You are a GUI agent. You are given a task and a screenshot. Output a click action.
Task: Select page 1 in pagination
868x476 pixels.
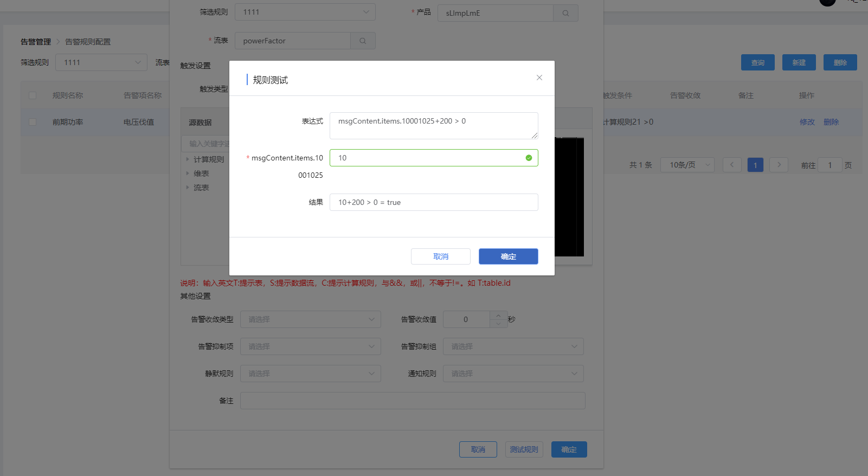pos(755,165)
